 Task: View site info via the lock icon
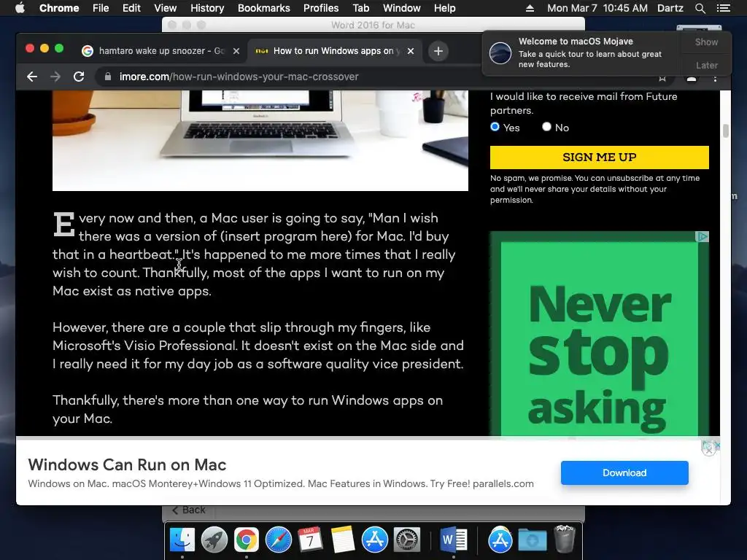pos(108,77)
